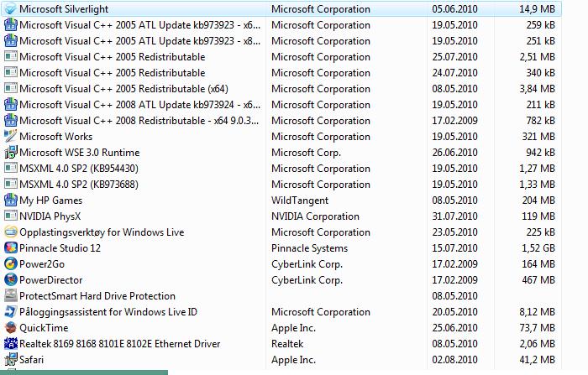The height and width of the screenshot is (375, 588).
Task: Select "MSXML 4.0 SP2 (KB954430)" name
Action: [79, 169]
